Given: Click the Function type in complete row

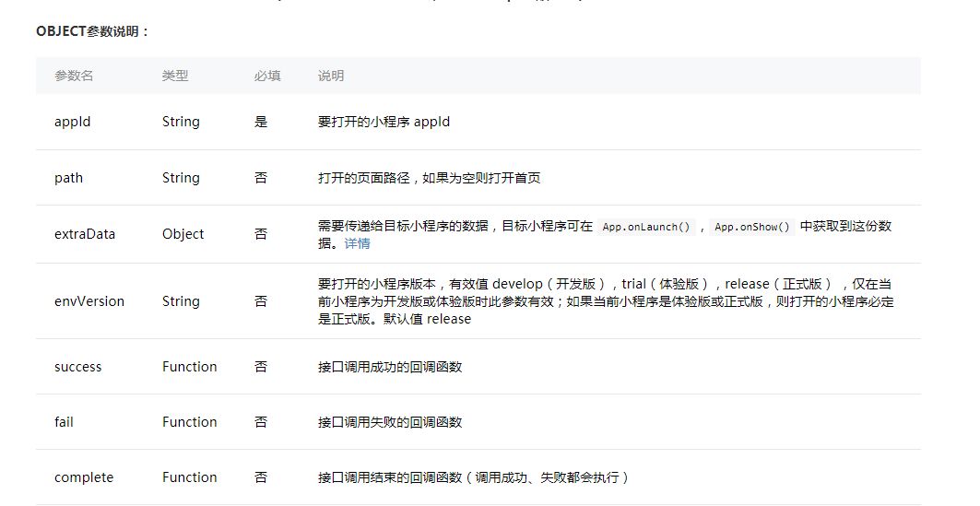Looking at the screenshot, I should tap(189, 477).
